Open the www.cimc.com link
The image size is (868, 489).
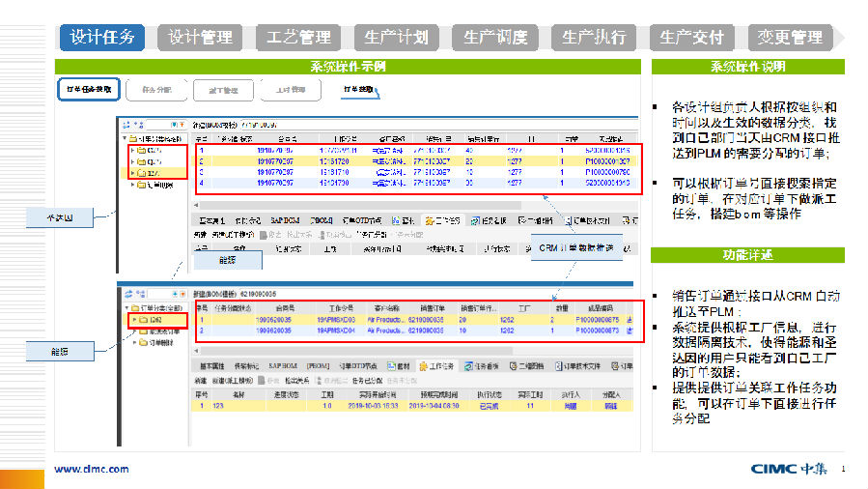tap(91, 469)
